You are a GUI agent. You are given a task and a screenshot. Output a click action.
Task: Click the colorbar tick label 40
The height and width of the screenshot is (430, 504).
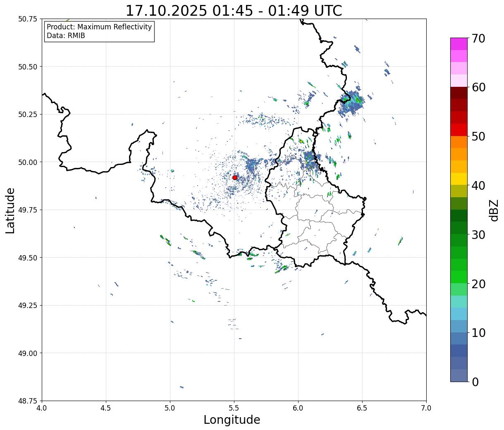point(478,186)
